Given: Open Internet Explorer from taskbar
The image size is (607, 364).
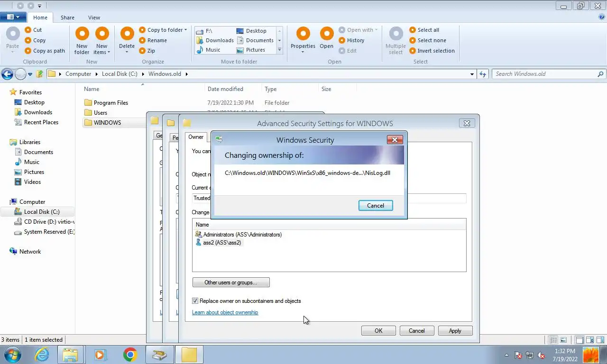Looking at the screenshot, I should point(42,355).
